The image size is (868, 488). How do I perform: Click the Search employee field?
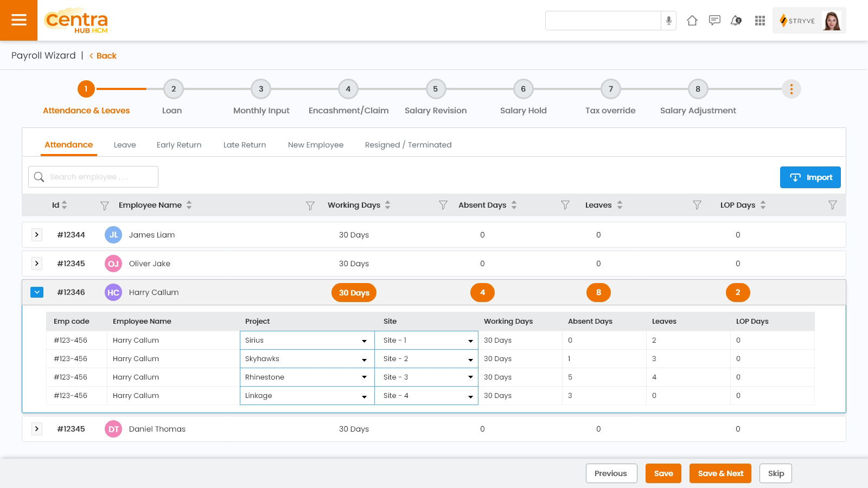92,176
